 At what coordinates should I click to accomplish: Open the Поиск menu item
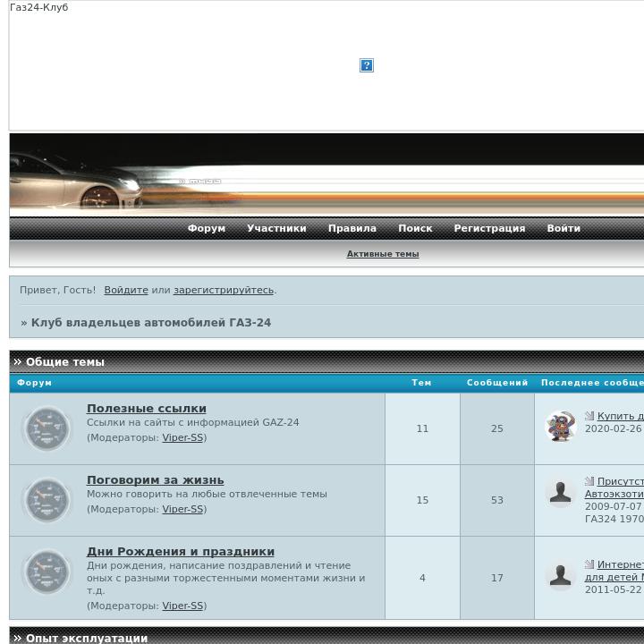(415, 228)
